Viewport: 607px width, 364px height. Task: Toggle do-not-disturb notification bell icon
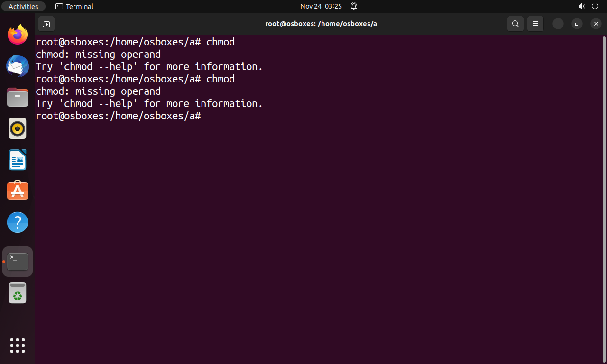tap(354, 6)
